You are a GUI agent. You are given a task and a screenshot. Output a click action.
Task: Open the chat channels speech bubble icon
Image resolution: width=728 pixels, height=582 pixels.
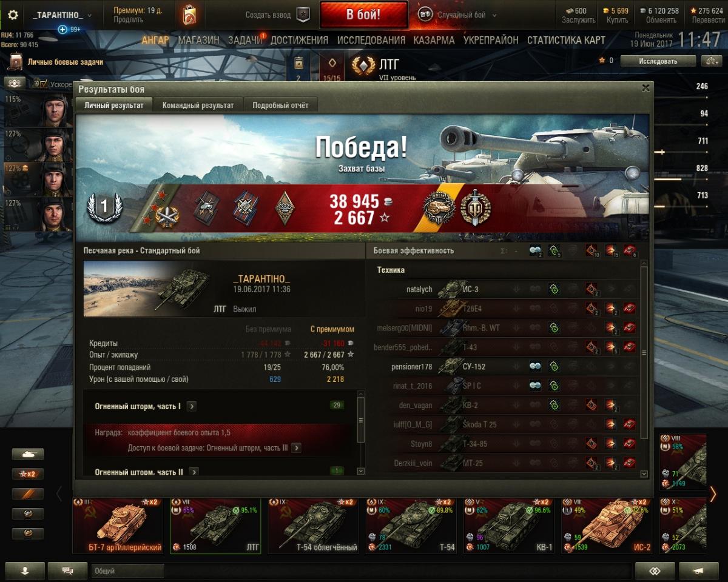(x=68, y=570)
